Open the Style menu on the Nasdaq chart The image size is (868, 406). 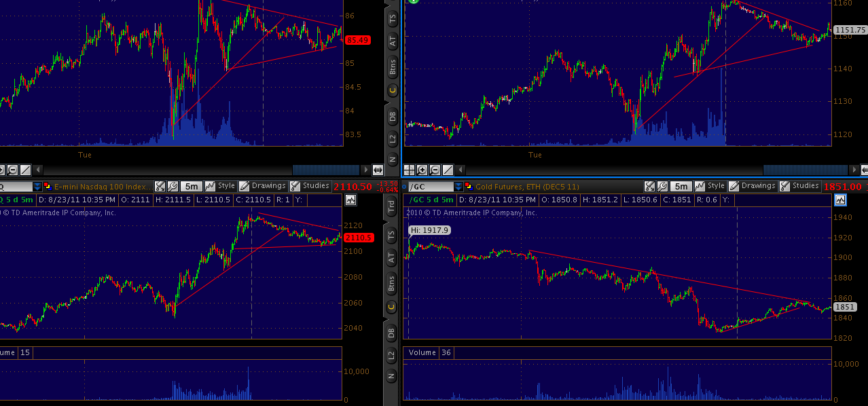point(221,186)
